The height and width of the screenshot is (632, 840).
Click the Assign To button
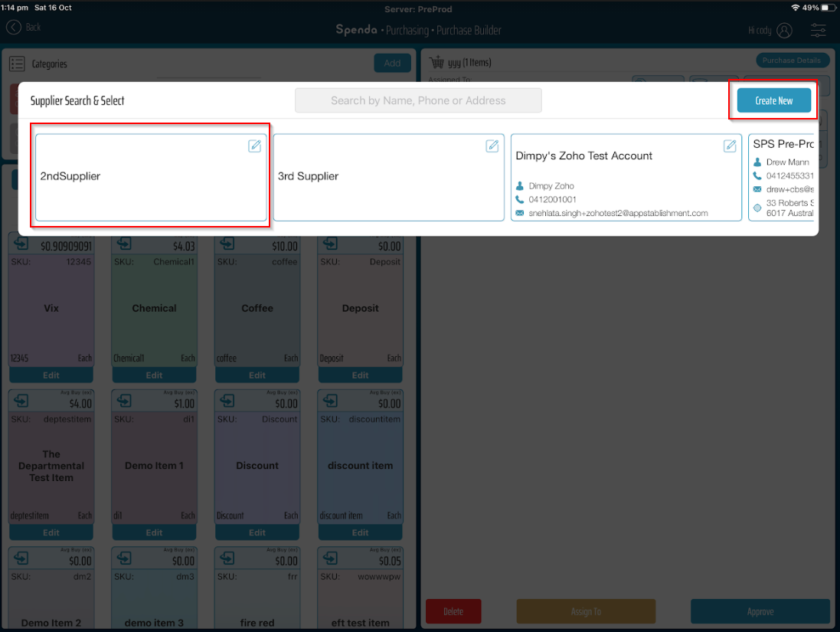[586, 611]
